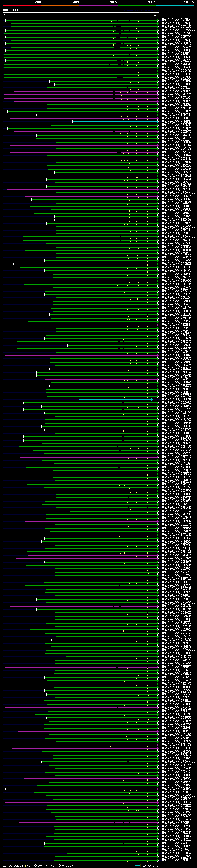Image resolution: width=197 pixels, height=868 pixels.
Task: Select hit UniRef100_B3H636
Action: click(x=177, y=57)
